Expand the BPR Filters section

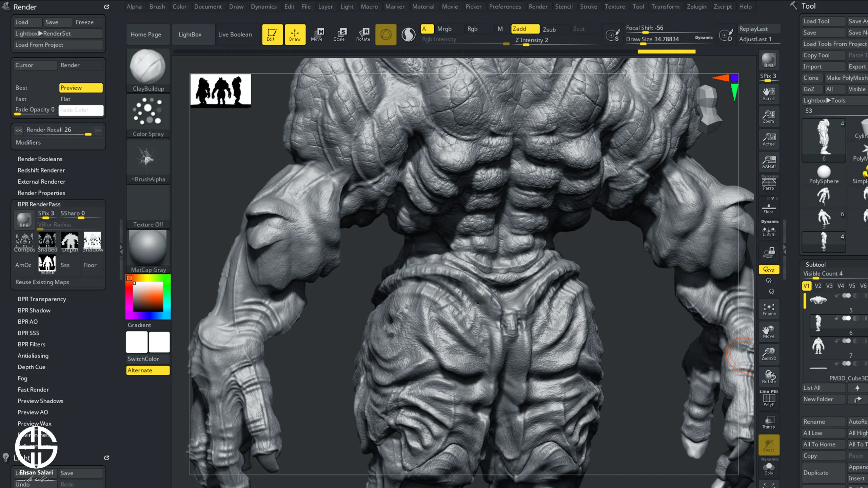[32, 344]
